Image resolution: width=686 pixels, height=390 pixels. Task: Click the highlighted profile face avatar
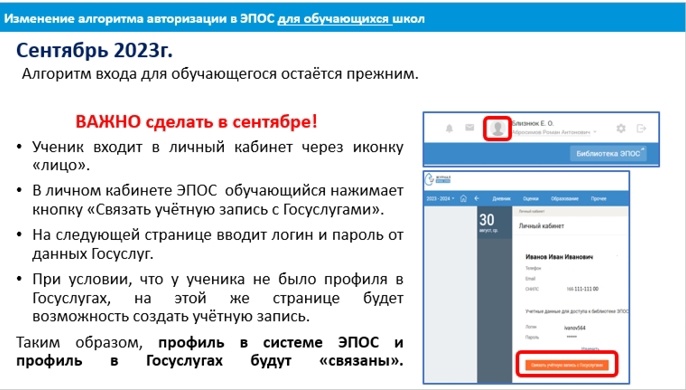click(x=497, y=129)
